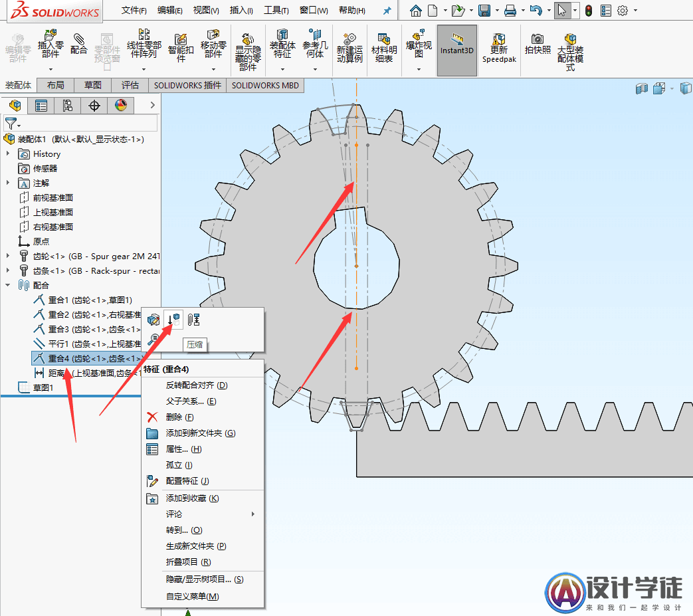This screenshot has height=616, width=693.
Task: Open DimXpertManager crosshair tab
Action: (94, 106)
